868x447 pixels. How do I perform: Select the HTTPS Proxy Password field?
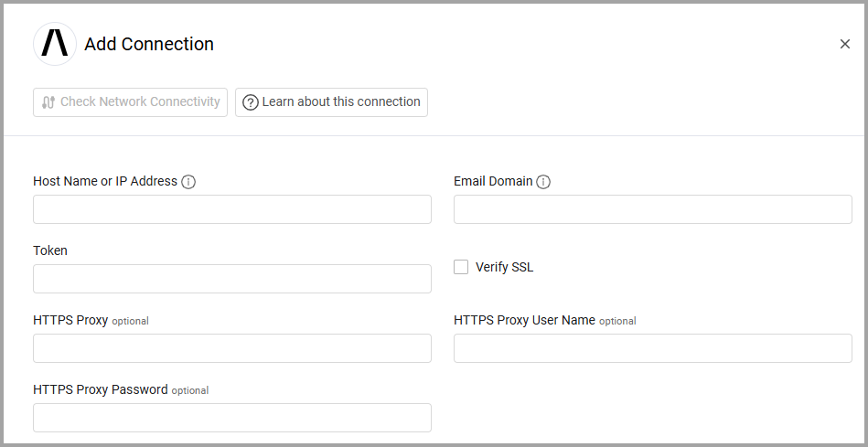(x=232, y=418)
